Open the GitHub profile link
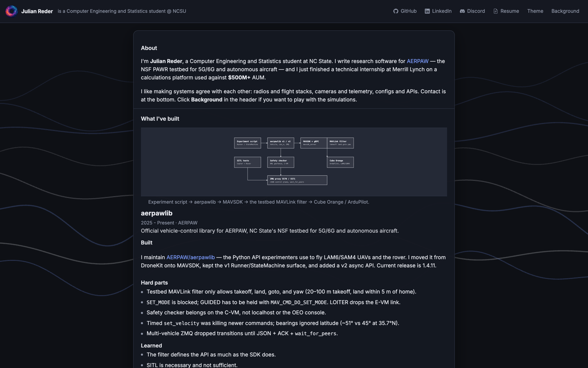The image size is (588, 368). pyautogui.click(x=405, y=11)
